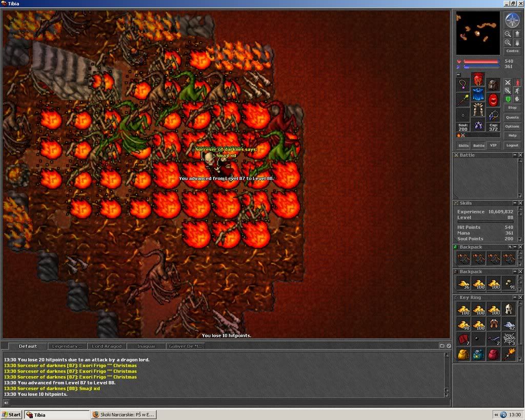Click the compass rose on the minimap

(x=512, y=20)
